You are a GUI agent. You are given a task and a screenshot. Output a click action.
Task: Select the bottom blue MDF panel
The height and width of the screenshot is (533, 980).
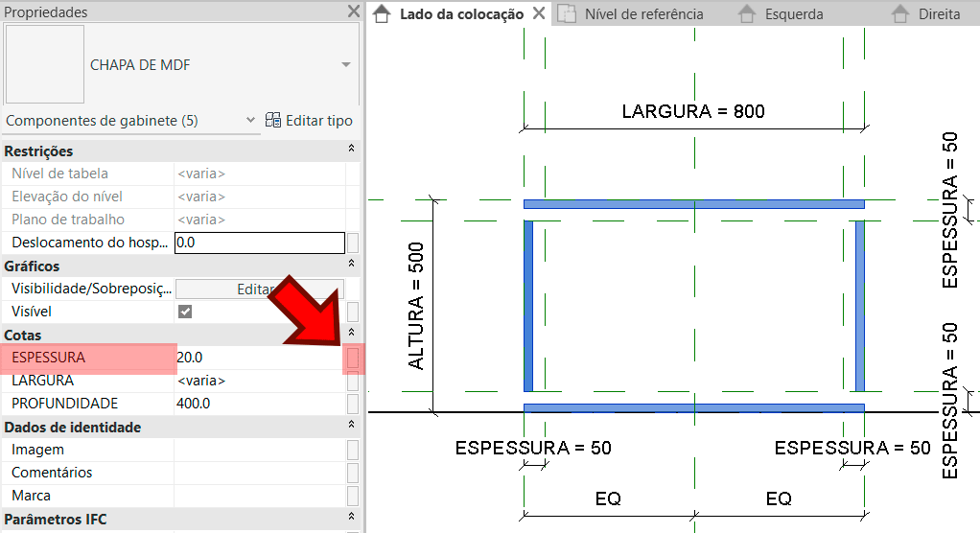coord(693,408)
